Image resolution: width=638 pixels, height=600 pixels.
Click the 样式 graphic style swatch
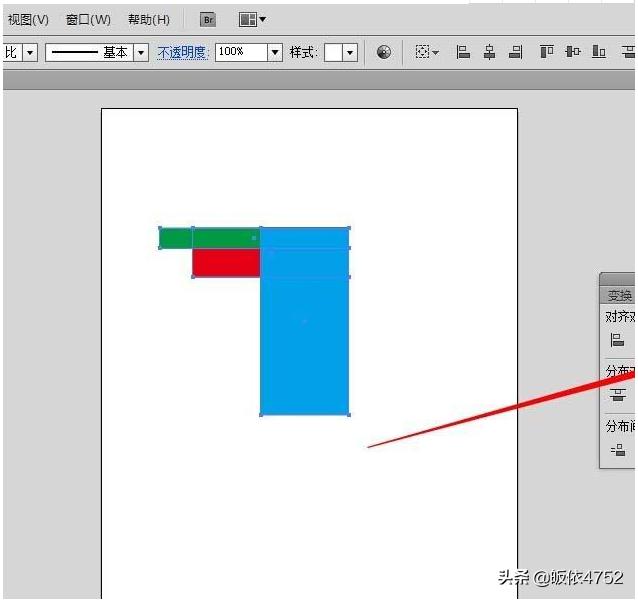333,52
